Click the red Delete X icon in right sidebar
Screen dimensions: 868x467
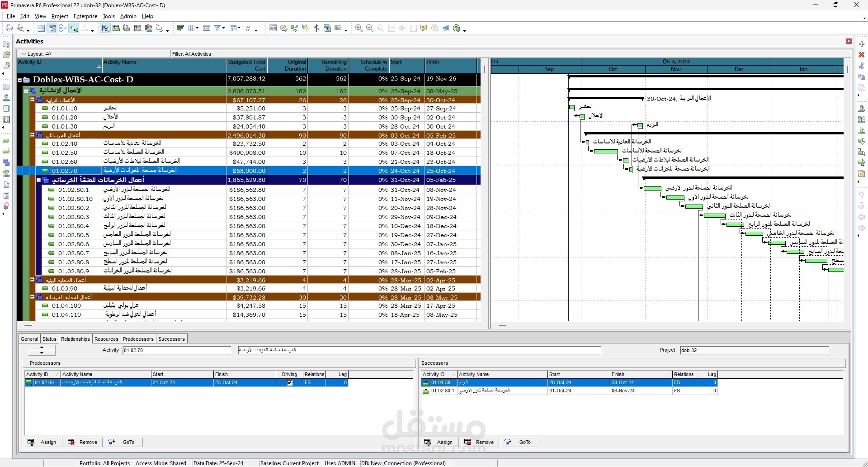(x=862, y=55)
